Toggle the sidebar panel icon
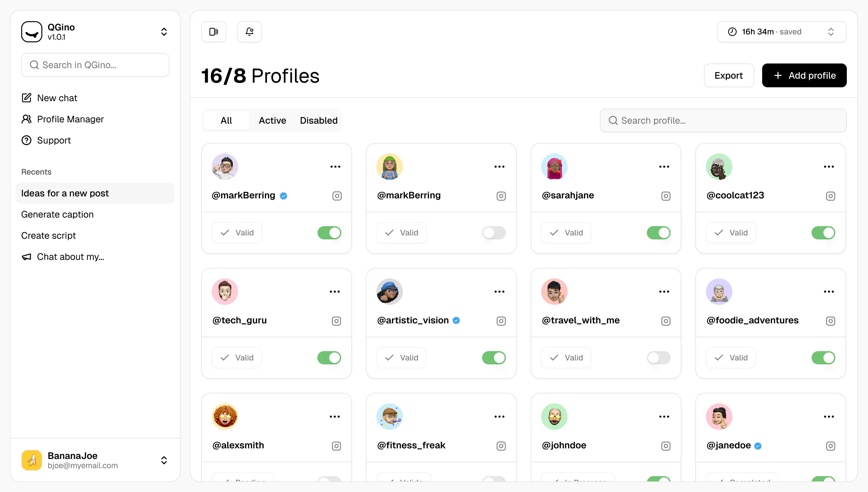Image resolution: width=868 pixels, height=492 pixels. click(x=214, y=32)
